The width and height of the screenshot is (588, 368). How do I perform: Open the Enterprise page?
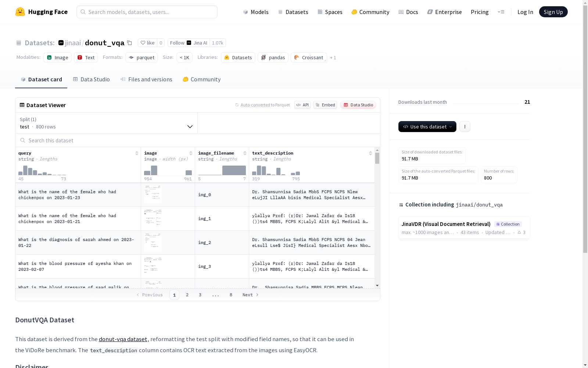[445, 12]
